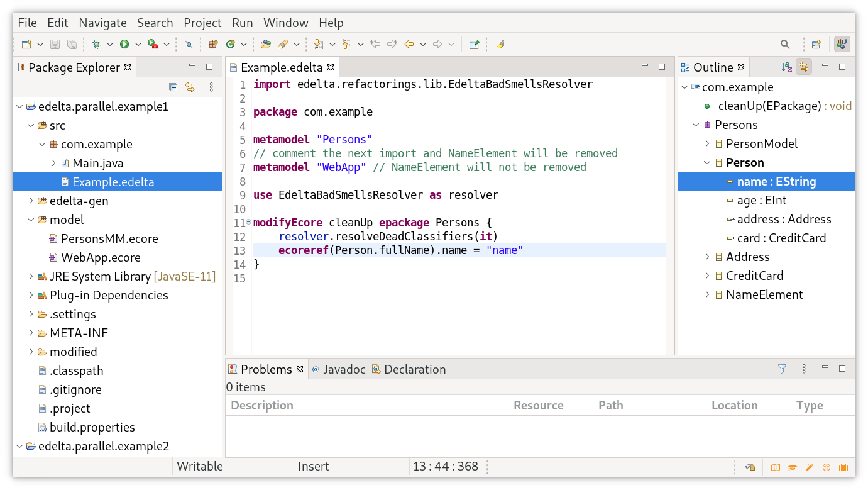Image resolution: width=868 pixels, height=490 pixels.
Task: Switch to the Java perspective icon top right
Action: [842, 44]
